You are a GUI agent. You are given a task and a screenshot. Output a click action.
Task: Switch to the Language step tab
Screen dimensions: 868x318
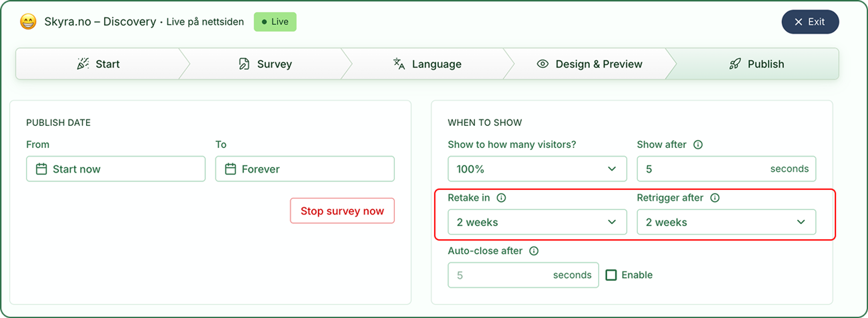[x=427, y=64]
